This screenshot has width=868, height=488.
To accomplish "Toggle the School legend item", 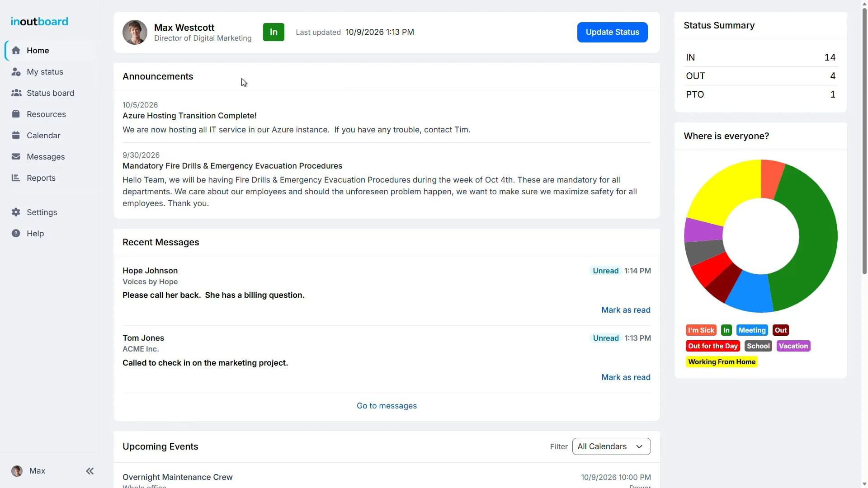I will point(758,346).
